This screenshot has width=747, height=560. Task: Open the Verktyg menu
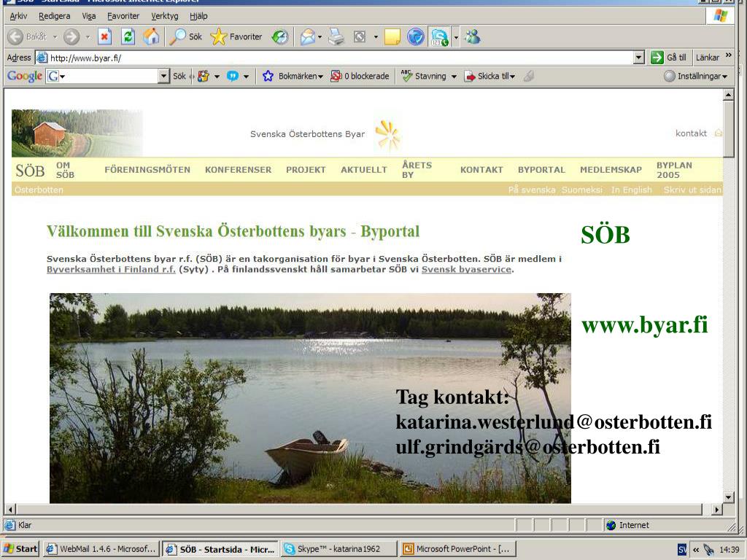coord(164,16)
